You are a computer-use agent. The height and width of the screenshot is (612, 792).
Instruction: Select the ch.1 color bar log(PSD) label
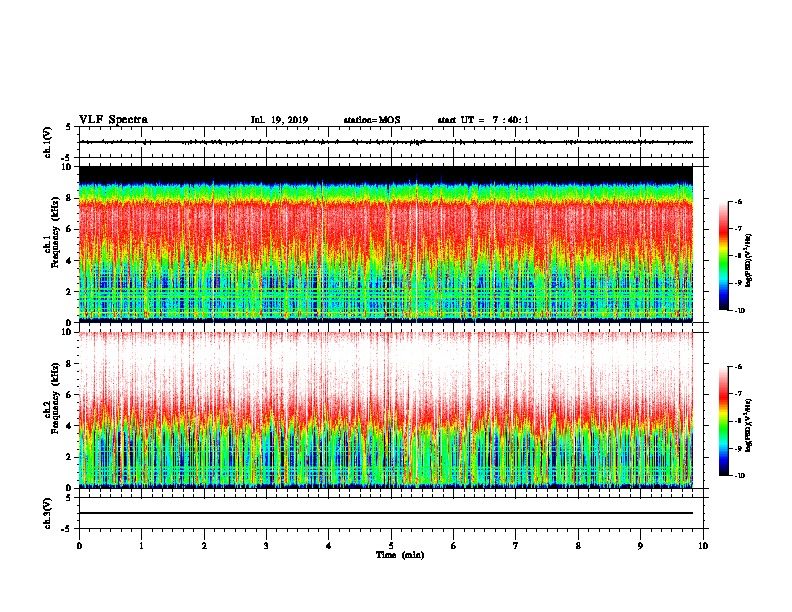point(749,260)
